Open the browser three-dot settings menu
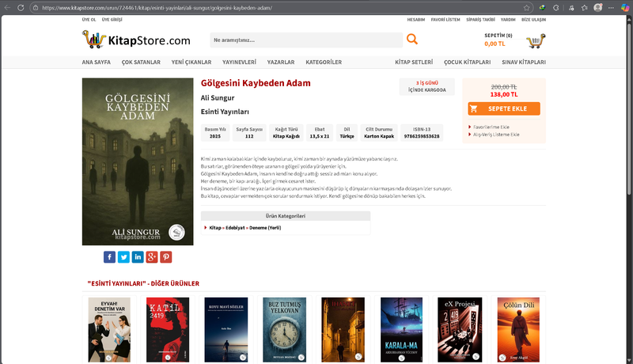Screen dimensions: 633x364 (x=611, y=8)
